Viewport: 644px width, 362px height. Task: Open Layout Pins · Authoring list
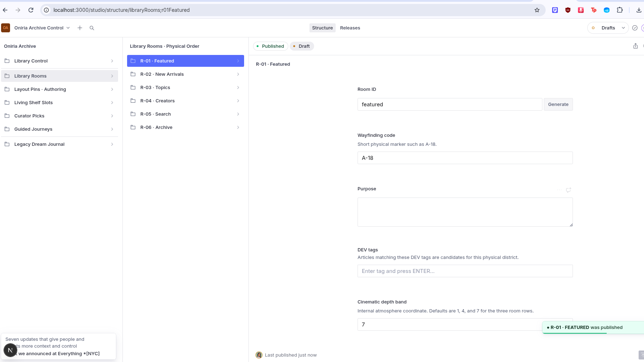tap(60, 89)
